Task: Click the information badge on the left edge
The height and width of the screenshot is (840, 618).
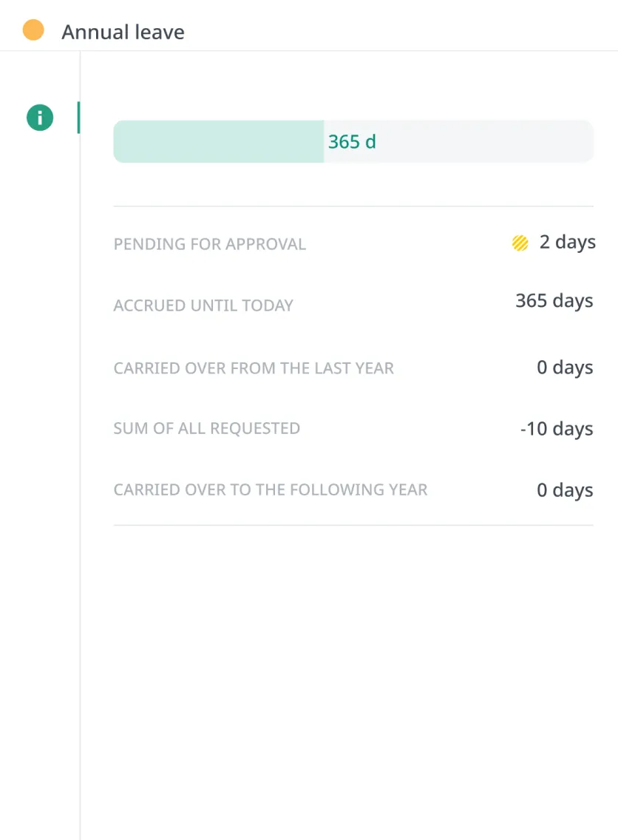Action: (40, 118)
